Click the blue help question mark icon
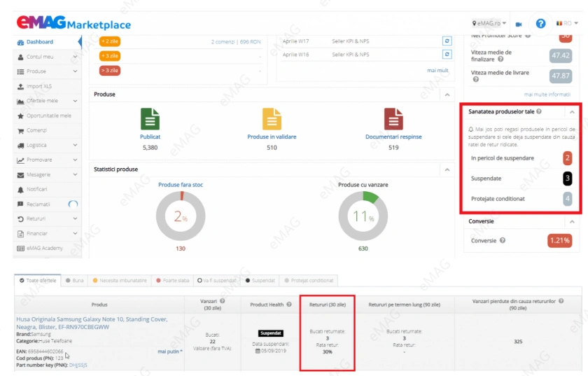The image size is (588, 376). tap(540, 23)
